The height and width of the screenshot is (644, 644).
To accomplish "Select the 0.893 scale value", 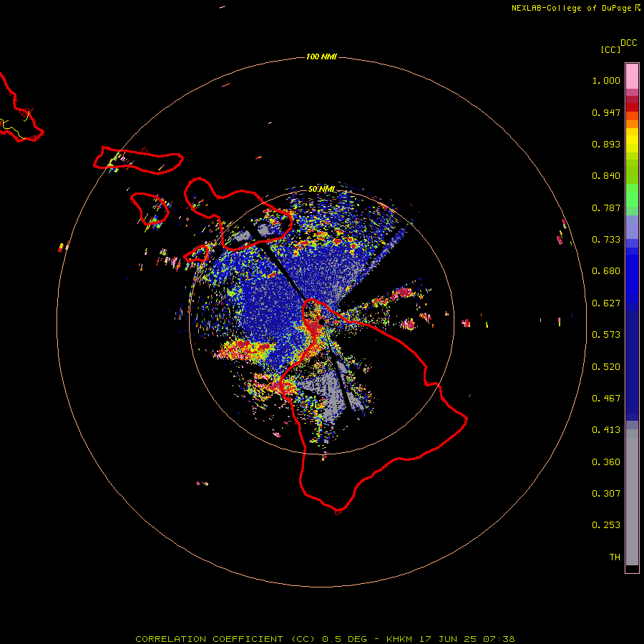I will tap(606, 144).
